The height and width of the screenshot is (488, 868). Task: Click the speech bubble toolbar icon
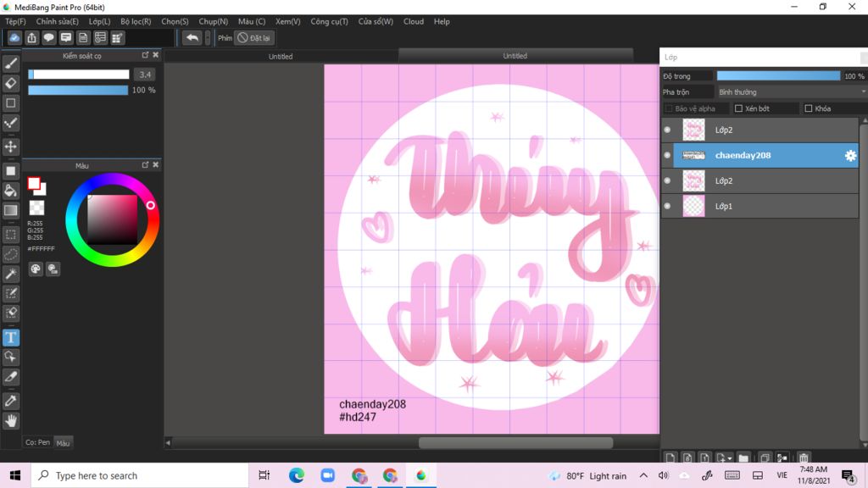pos(48,37)
